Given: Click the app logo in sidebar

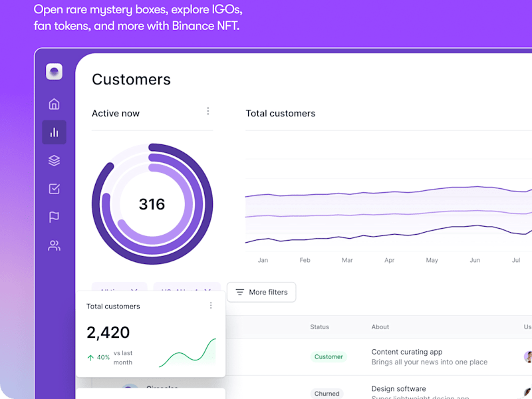Looking at the screenshot, I should click(54, 72).
